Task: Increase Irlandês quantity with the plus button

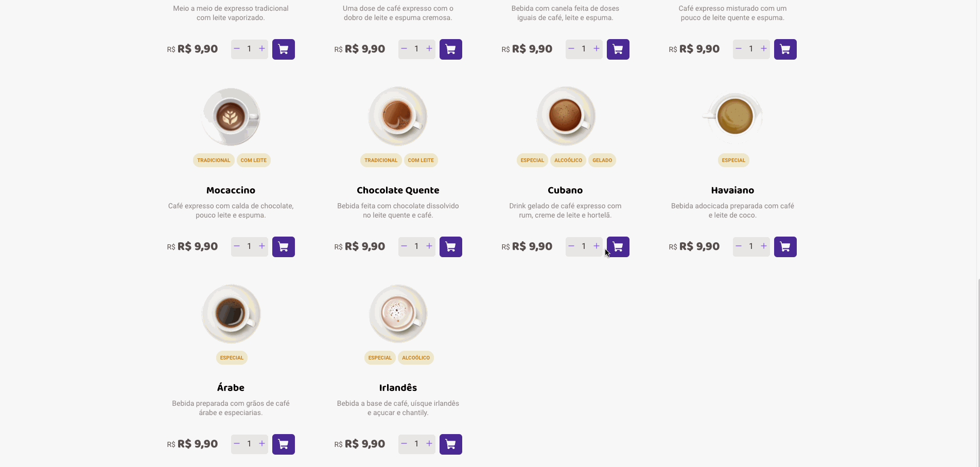Action: 429,444
